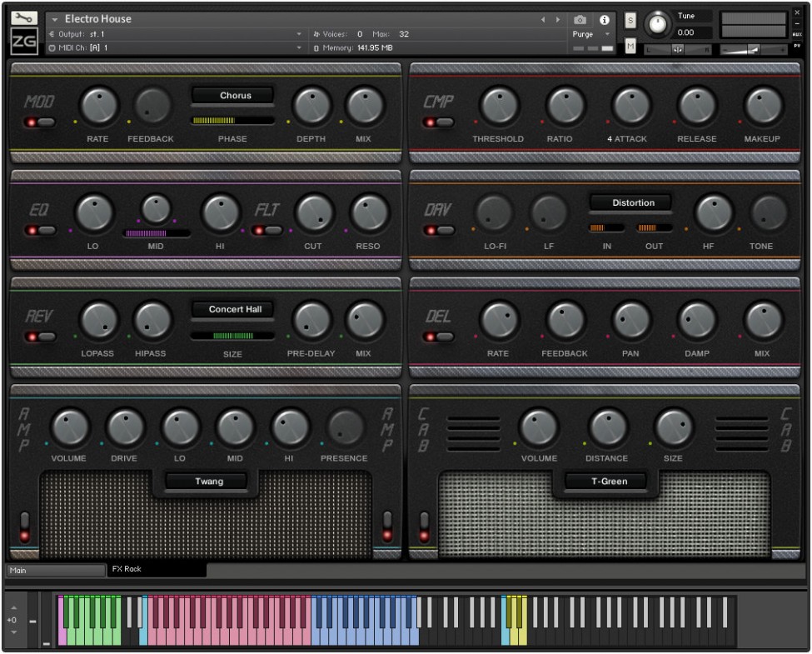Adjust the Tune knob
Image resolution: width=812 pixels, height=654 pixels.
[x=658, y=23]
